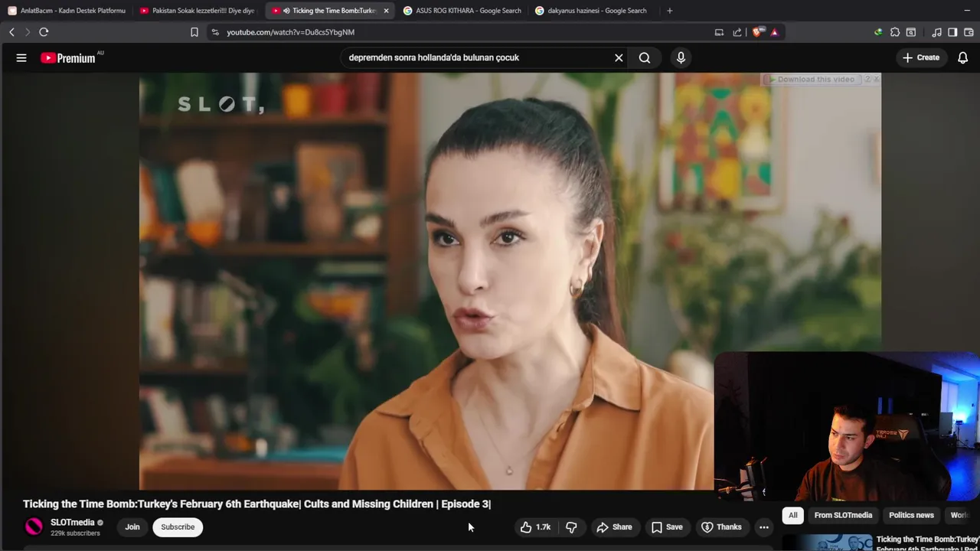Click the Join membership button
980x551 pixels.
132,527
